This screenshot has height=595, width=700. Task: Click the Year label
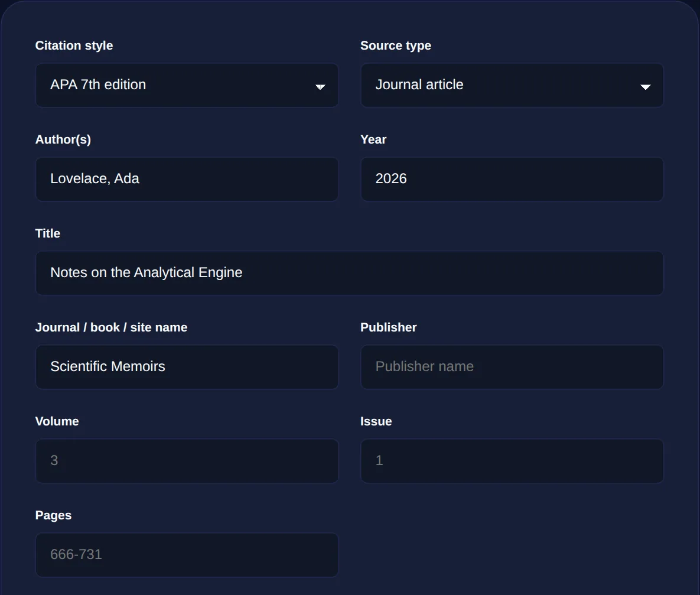click(x=373, y=139)
